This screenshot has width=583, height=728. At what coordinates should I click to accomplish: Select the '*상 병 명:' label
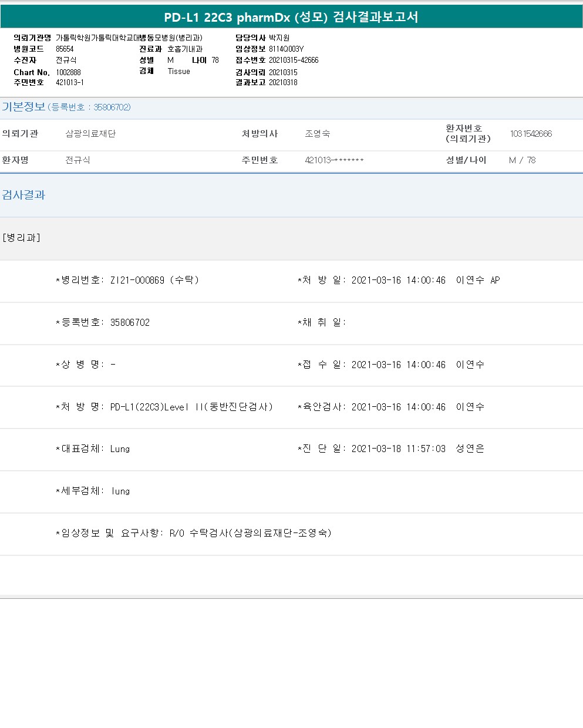point(80,365)
